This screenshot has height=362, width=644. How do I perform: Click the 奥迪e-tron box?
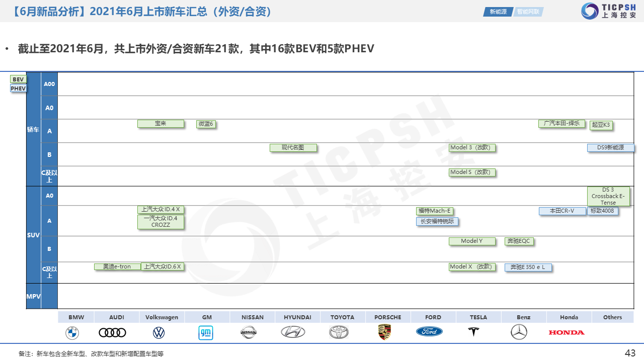pos(117,267)
